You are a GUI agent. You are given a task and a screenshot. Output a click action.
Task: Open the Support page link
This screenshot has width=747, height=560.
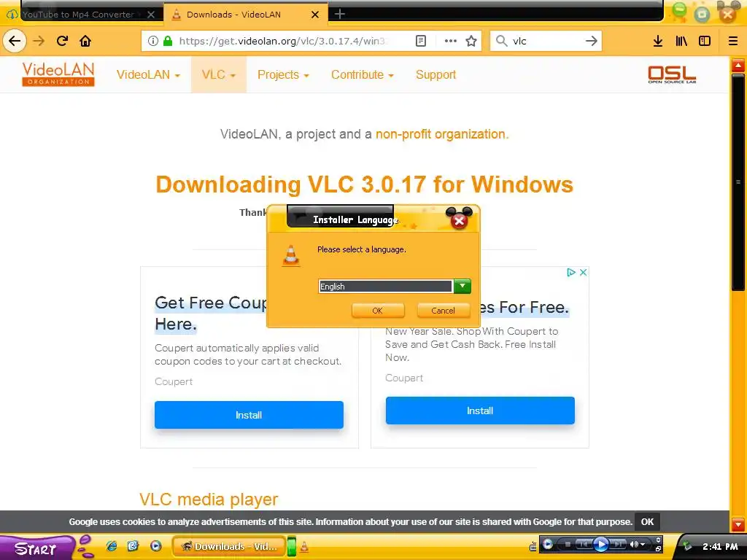coord(436,75)
